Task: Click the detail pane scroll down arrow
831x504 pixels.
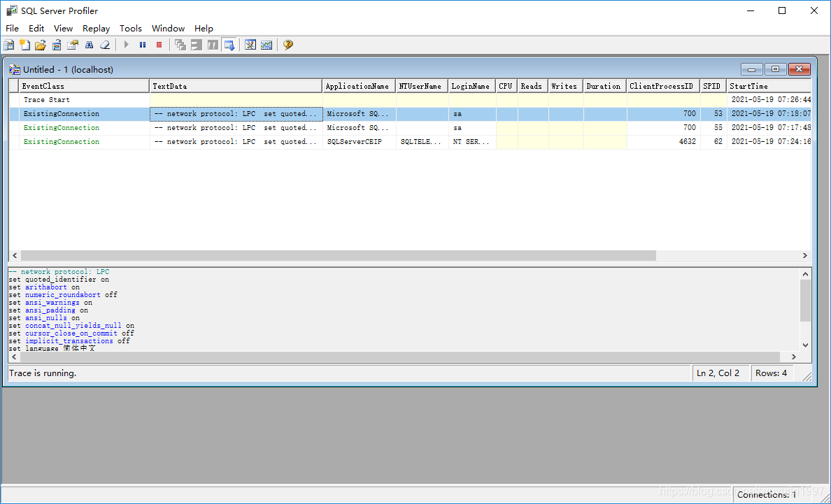Action: [x=805, y=345]
